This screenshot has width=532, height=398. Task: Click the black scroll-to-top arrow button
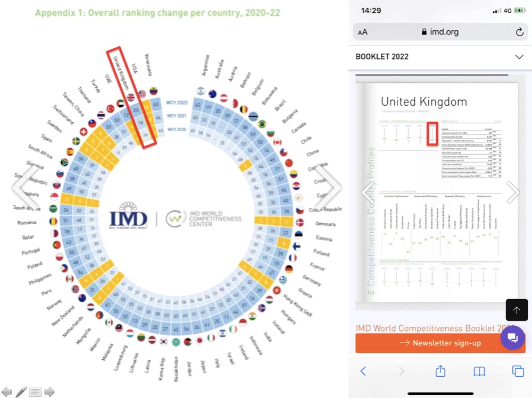pos(517,310)
